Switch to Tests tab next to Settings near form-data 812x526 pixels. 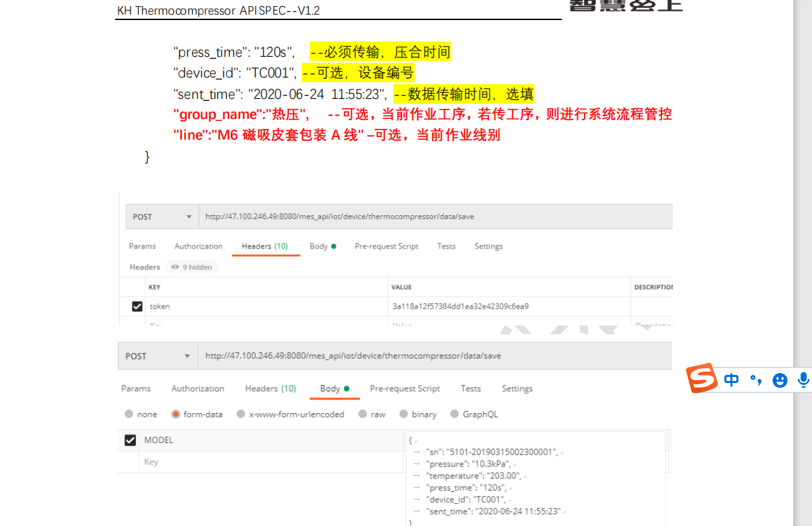click(x=470, y=389)
